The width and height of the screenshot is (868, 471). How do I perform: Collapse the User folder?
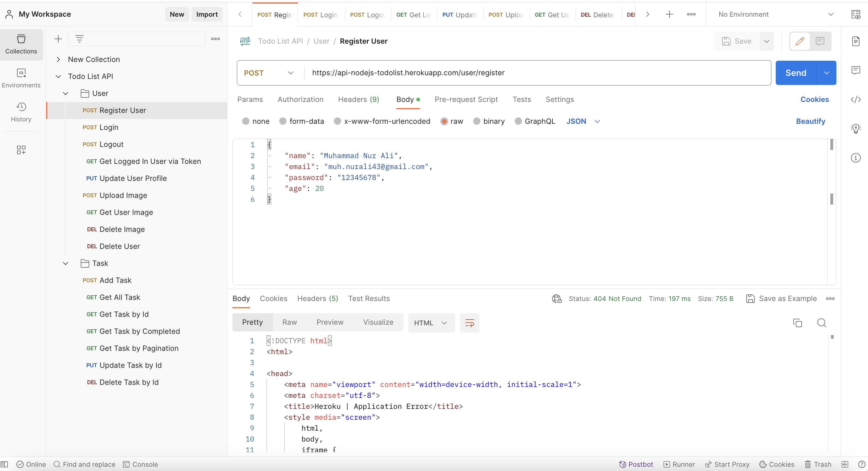(65, 93)
